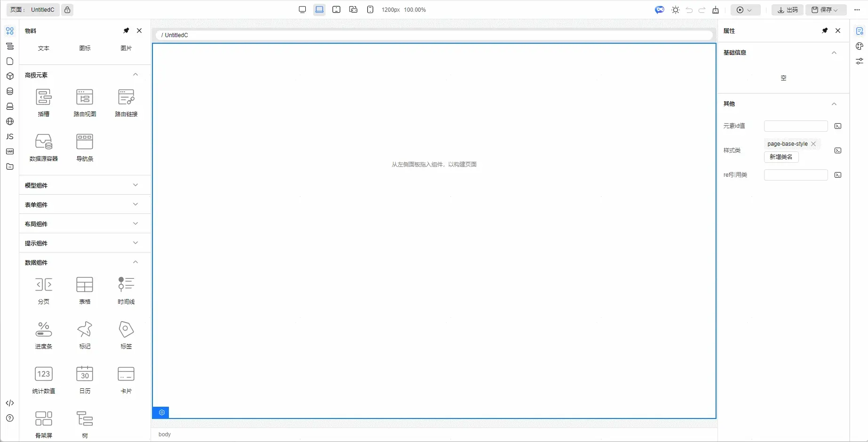This screenshot has height=442, width=868.
Task: Switch to the styles palette tab
Action: [x=860, y=46]
